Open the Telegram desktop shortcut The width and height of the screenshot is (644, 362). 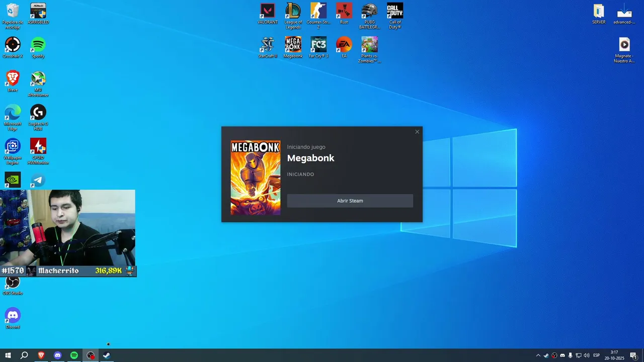38,180
